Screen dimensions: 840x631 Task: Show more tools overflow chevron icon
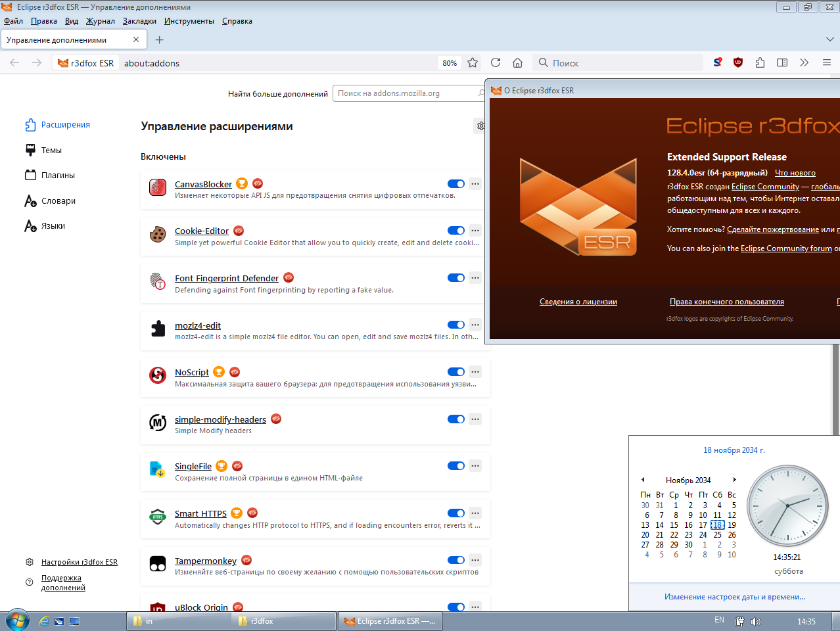tap(804, 63)
